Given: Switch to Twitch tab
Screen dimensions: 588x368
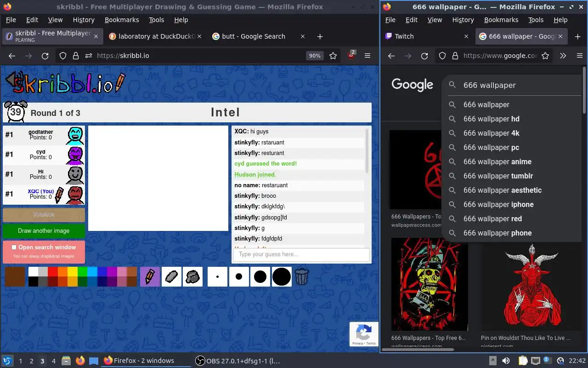Looking at the screenshot, I should pos(427,36).
